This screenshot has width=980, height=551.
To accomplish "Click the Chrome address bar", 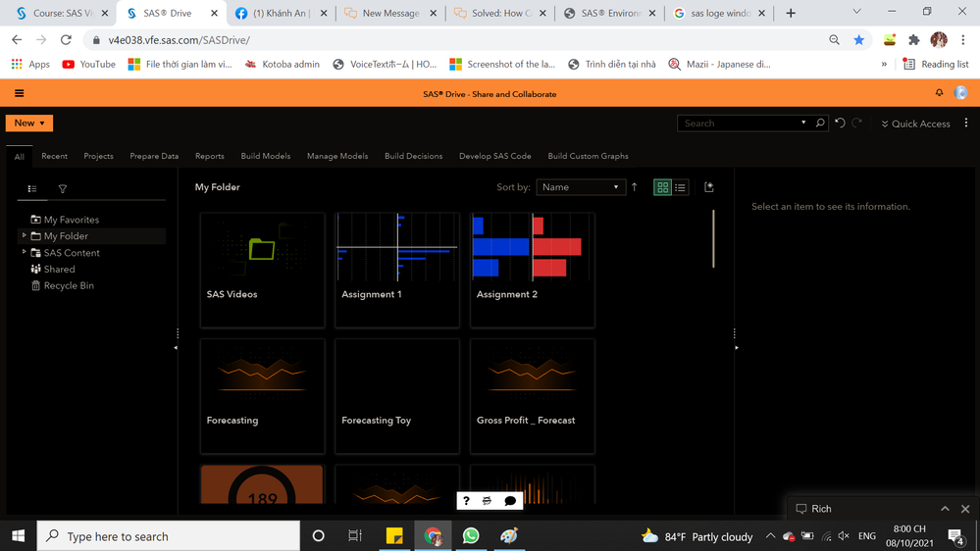I will (462, 40).
